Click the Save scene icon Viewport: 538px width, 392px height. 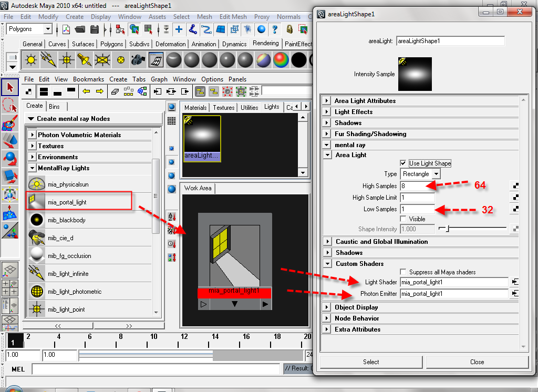click(95, 29)
